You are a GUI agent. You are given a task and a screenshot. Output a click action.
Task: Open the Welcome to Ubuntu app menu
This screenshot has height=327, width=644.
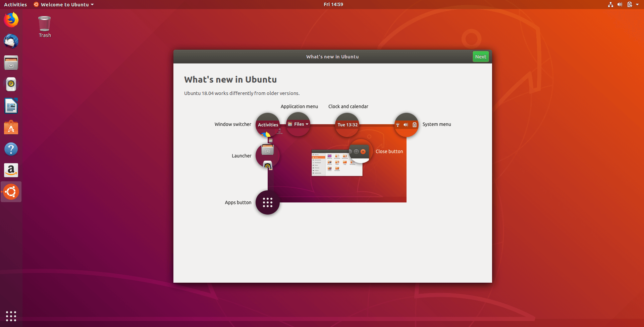coord(64,4)
